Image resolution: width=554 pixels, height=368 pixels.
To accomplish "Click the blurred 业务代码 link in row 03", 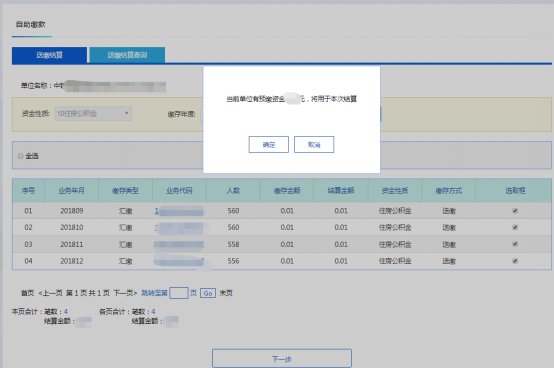I will click(x=179, y=244).
